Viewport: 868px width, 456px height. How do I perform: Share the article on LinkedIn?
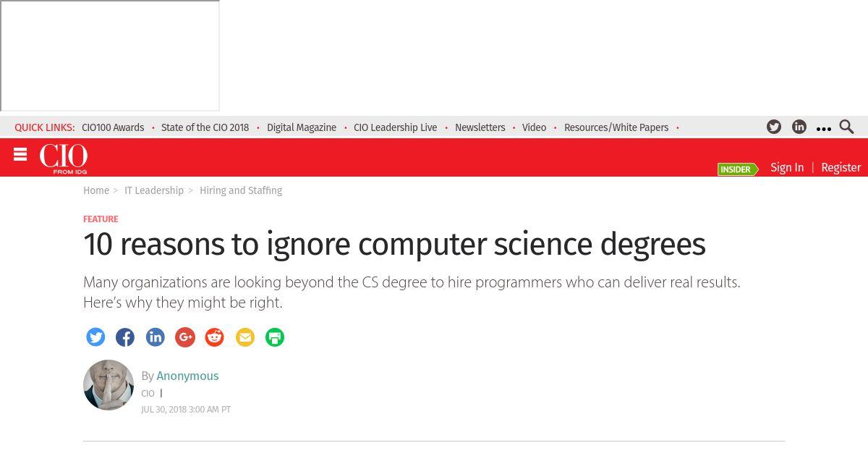point(156,337)
